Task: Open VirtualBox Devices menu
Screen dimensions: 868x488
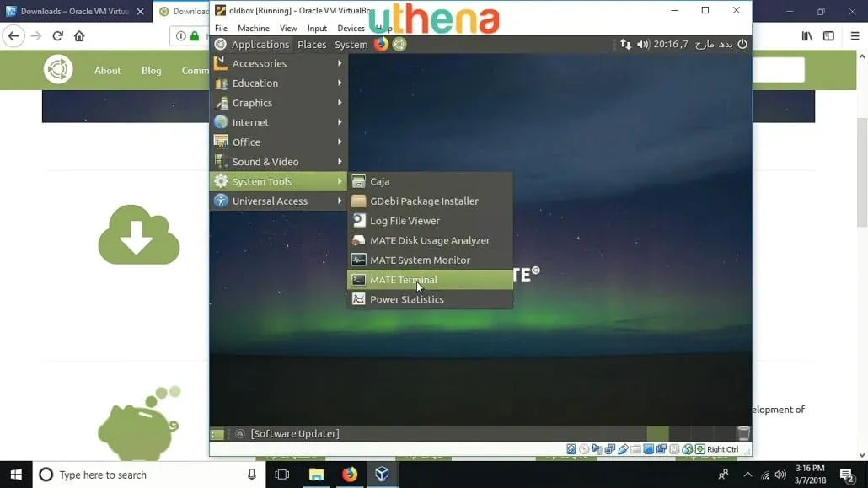Action: tap(351, 29)
